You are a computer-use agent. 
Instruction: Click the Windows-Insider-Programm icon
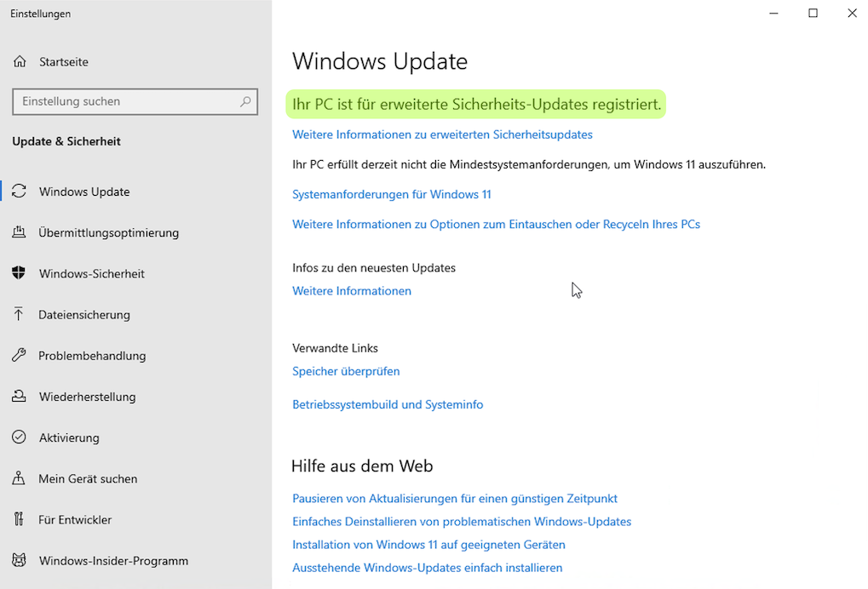19,560
